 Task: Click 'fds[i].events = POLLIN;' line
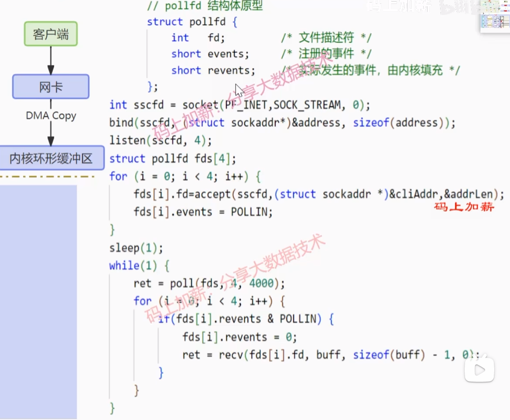(203, 212)
